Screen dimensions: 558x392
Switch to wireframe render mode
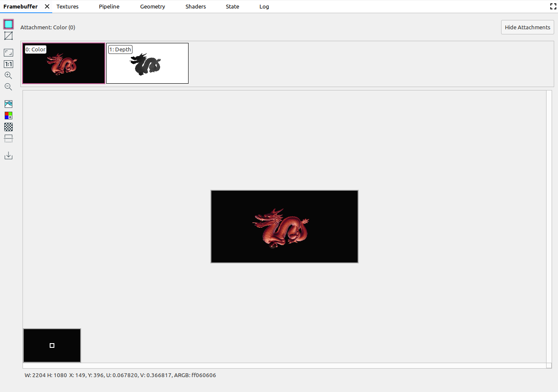tap(8, 36)
